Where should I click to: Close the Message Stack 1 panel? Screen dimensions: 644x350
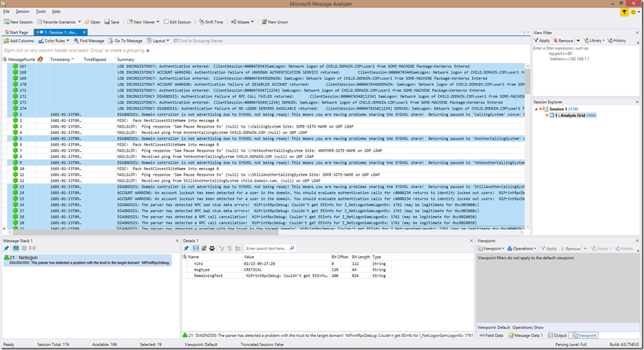click(x=177, y=240)
